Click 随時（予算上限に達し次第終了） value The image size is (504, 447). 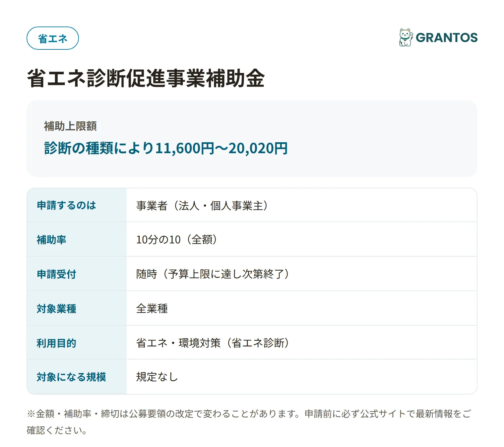point(213,274)
